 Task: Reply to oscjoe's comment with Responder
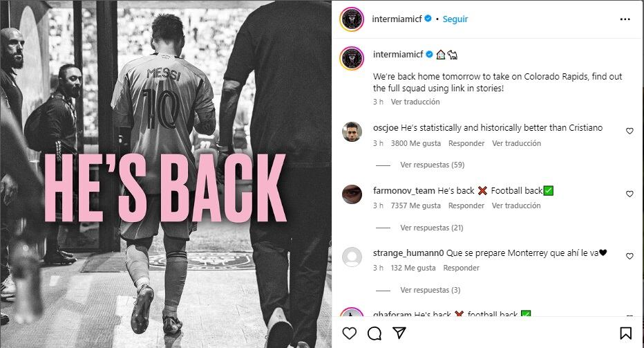tap(466, 144)
